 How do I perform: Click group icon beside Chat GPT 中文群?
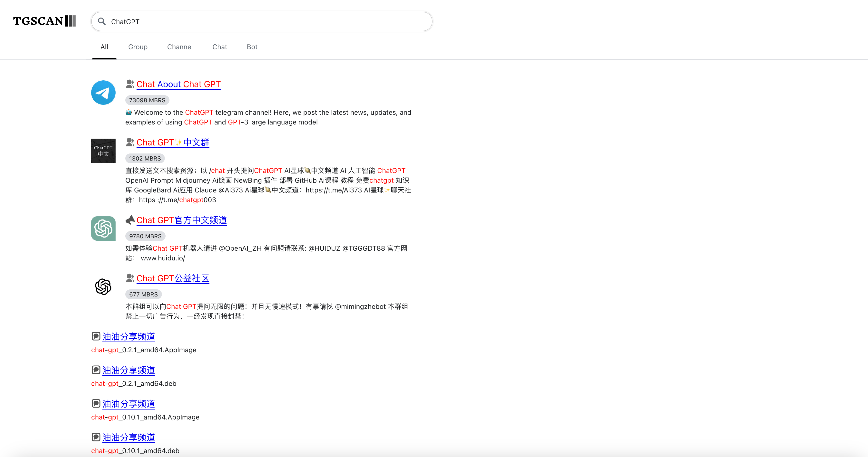point(130,142)
